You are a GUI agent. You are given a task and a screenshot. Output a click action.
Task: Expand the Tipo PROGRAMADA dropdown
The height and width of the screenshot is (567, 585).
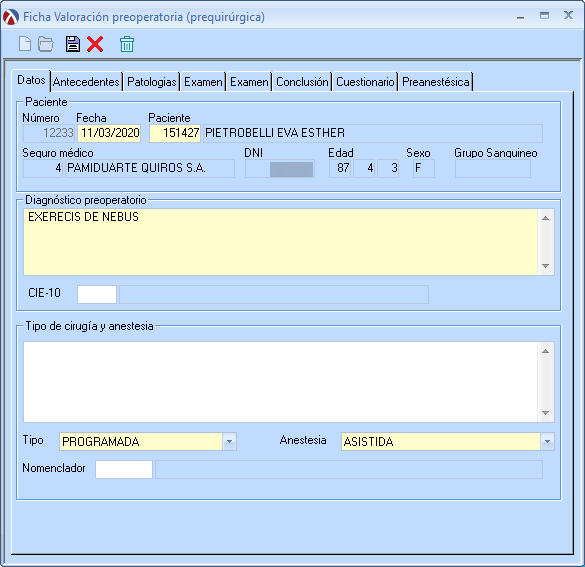point(229,442)
